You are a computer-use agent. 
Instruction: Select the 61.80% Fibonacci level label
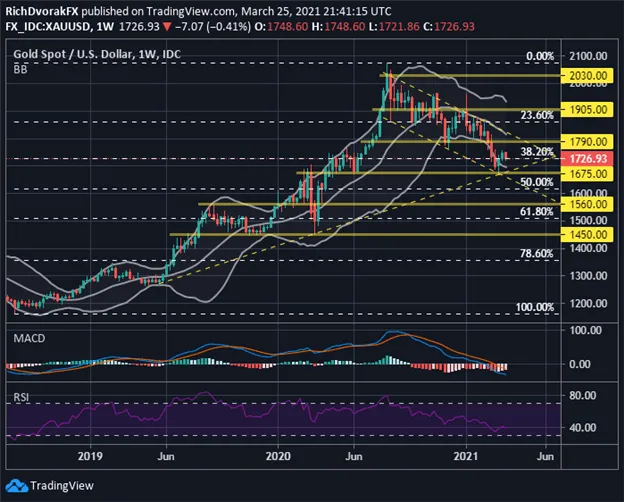[x=537, y=211]
